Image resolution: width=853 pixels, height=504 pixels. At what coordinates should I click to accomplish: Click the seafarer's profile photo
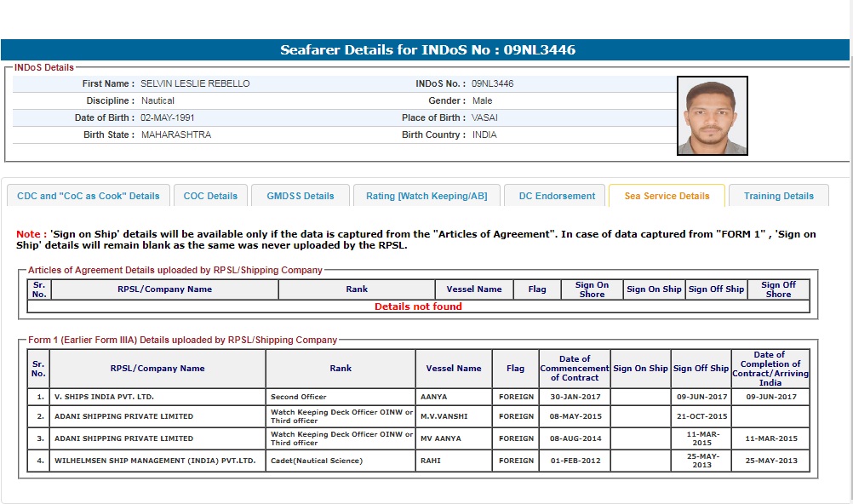pyautogui.click(x=712, y=116)
